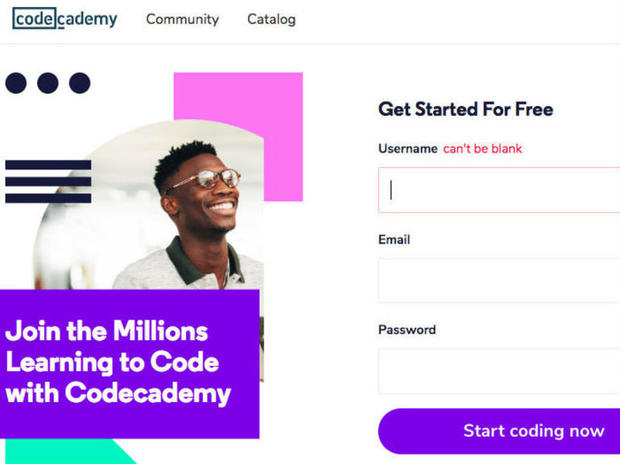Click the red can't be blank error
Viewport: 620px width, 464px height.
[482, 149]
